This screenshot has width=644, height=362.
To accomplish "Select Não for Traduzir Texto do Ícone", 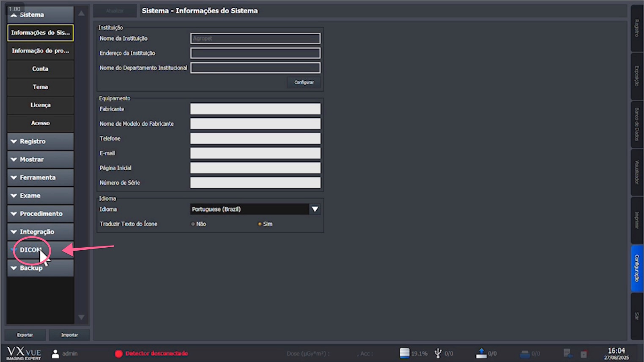I will (193, 224).
